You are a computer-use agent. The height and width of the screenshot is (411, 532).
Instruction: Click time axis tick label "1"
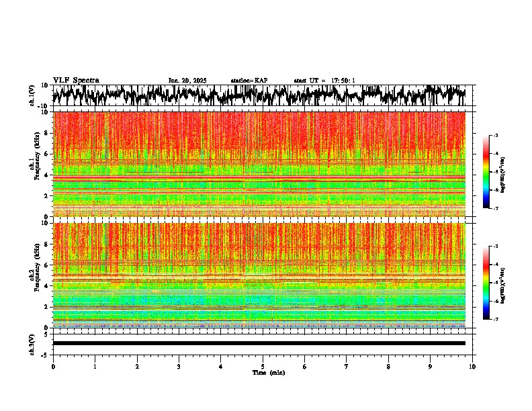coord(95,367)
